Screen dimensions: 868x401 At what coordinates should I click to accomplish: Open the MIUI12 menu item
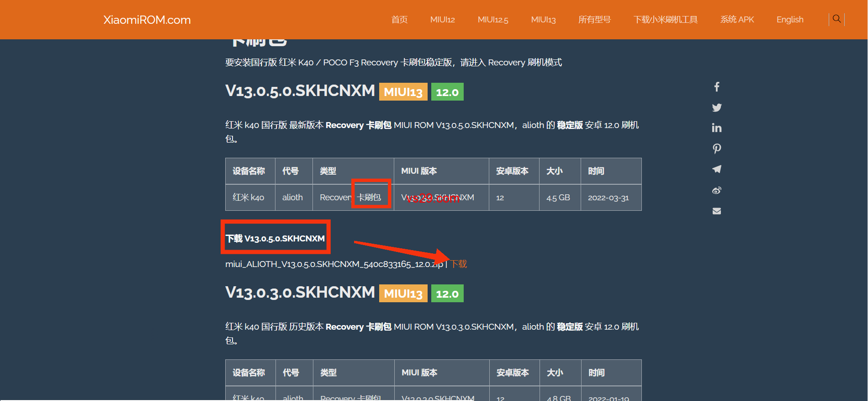443,20
